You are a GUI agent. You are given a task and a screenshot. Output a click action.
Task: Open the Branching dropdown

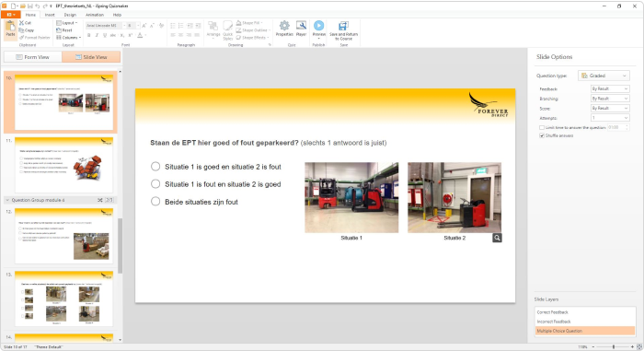[609, 99]
